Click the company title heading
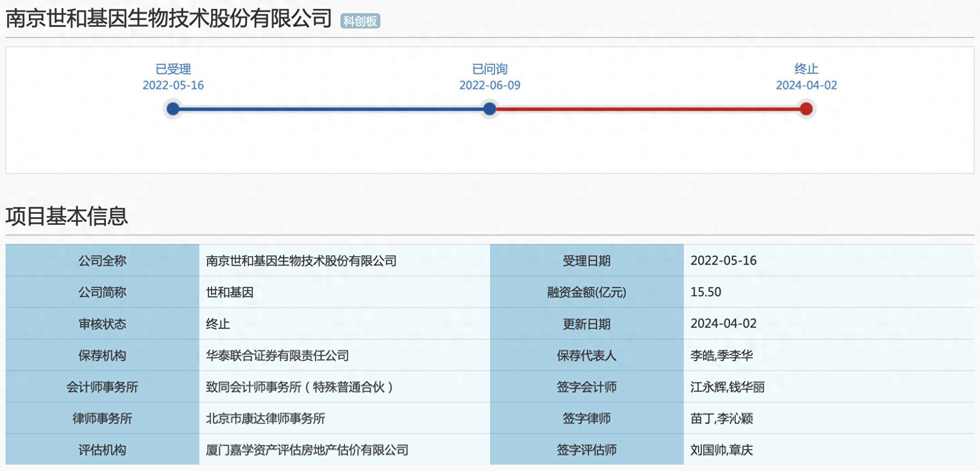Image resolution: width=980 pixels, height=471 pixels. (169, 19)
